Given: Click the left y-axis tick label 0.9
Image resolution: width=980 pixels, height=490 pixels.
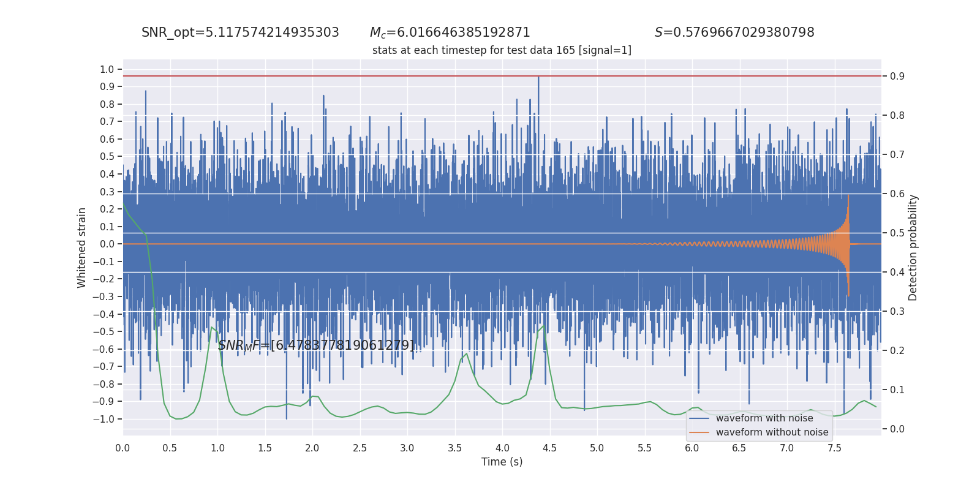Looking at the screenshot, I should click(107, 87).
